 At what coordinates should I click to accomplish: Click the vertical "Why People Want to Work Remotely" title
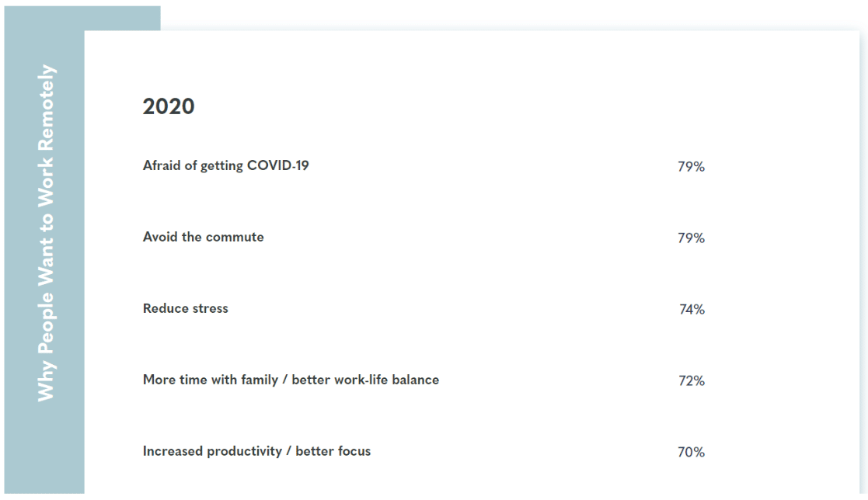coord(47,233)
